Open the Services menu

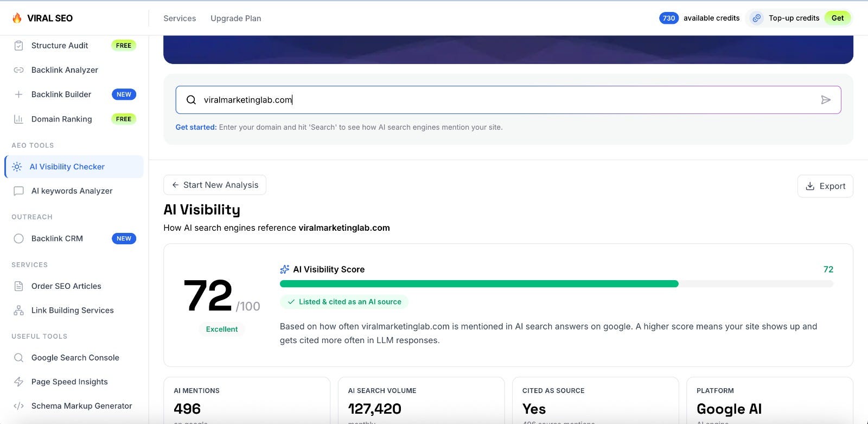coord(180,18)
